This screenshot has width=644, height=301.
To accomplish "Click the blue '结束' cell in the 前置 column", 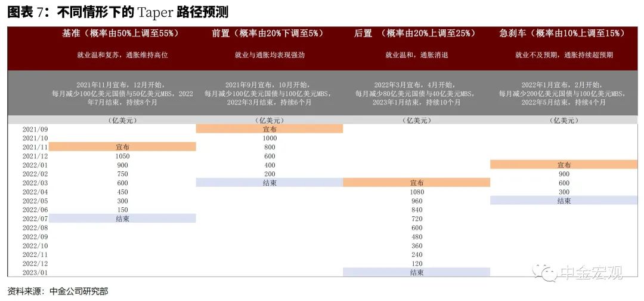I will tap(270, 183).
